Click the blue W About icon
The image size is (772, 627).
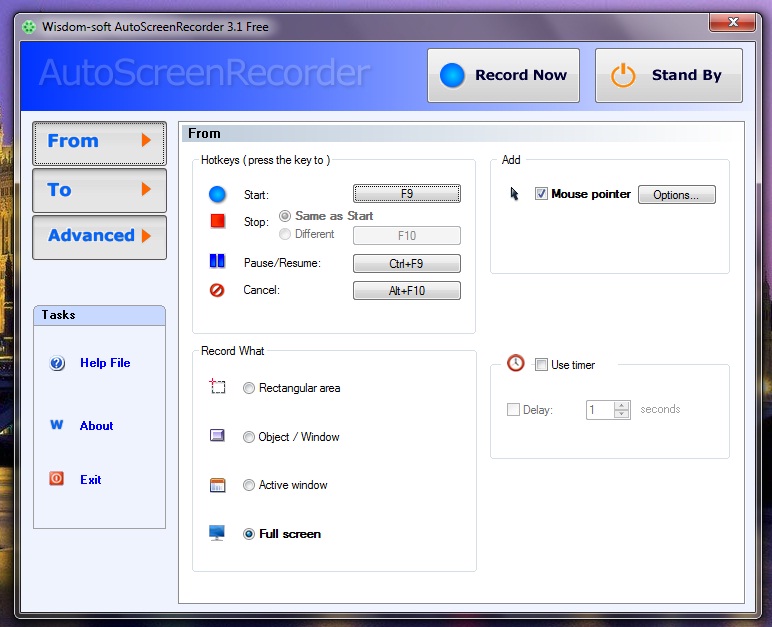57,425
